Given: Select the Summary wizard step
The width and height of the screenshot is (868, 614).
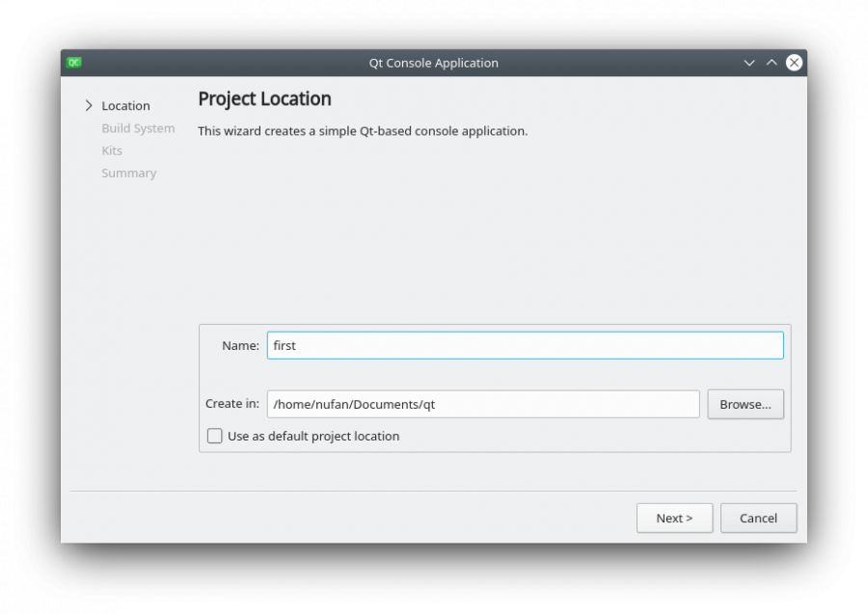Looking at the screenshot, I should click(128, 174).
